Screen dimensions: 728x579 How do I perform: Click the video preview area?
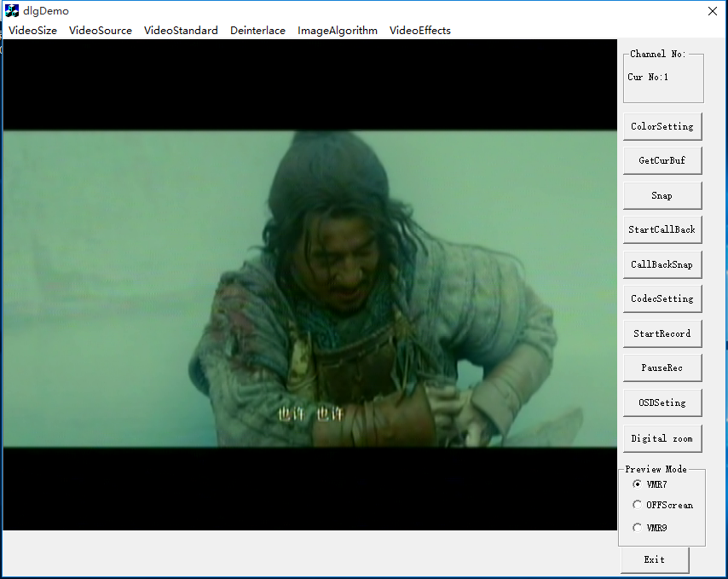(x=310, y=285)
